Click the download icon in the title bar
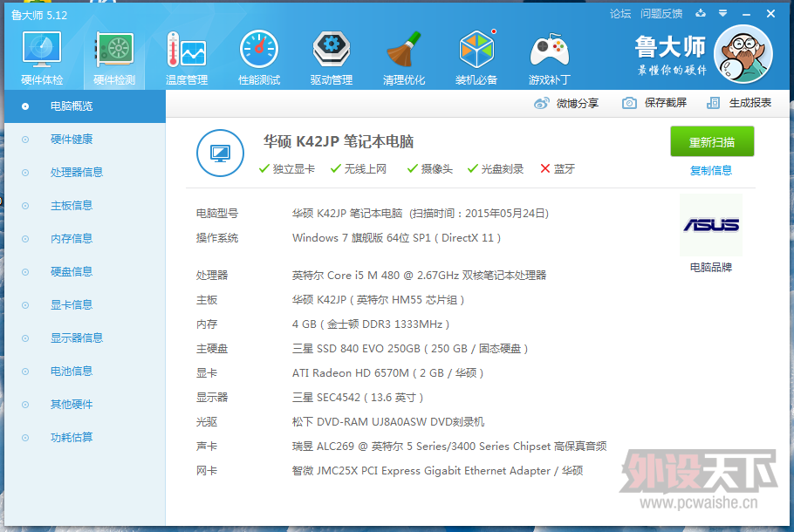Image resolution: width=794 pixels, height=532 pixels. click(701, 14)
